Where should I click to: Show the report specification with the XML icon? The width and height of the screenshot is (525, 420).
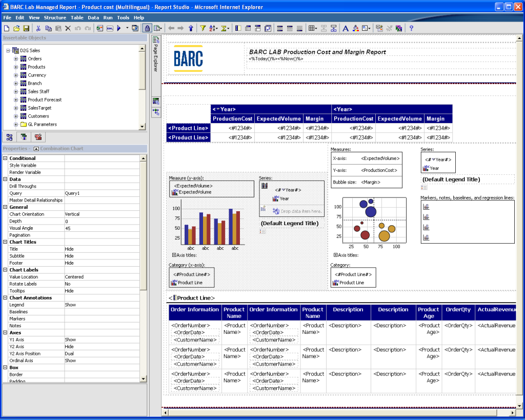click(110, 29)
